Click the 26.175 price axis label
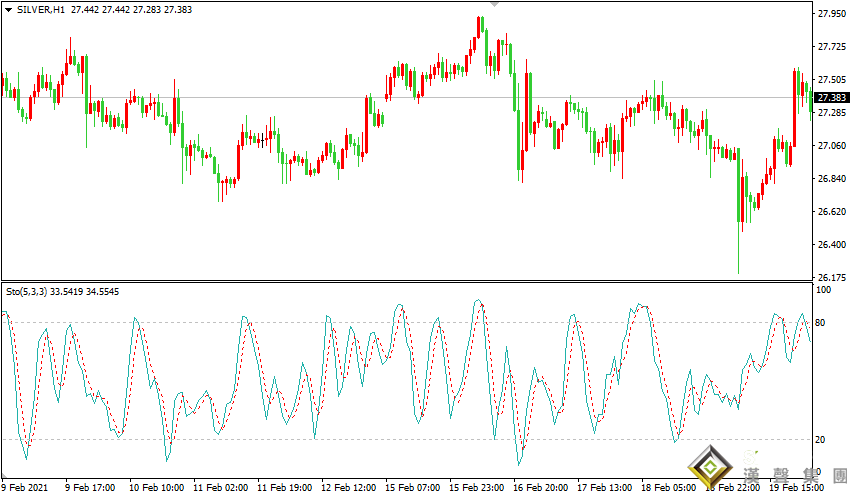The height and width of the screenshot is (495, 852). tap(832, 277)
